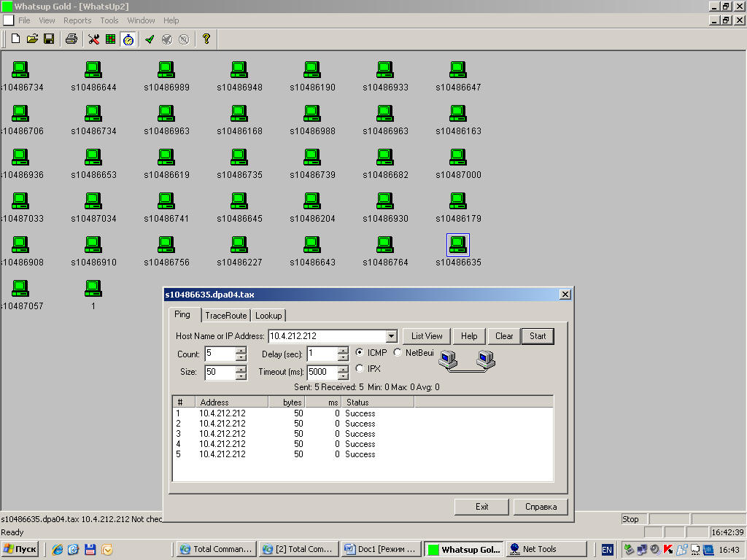This screenshot has width=747, height=560.
Task: Open the wrench and screwdriver tools icon
Action: point(94,39)
